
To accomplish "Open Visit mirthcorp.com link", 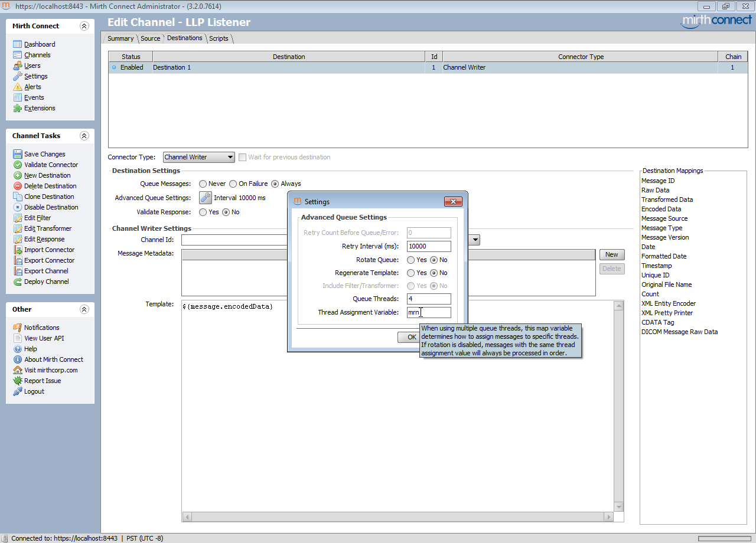I will 51,370.
